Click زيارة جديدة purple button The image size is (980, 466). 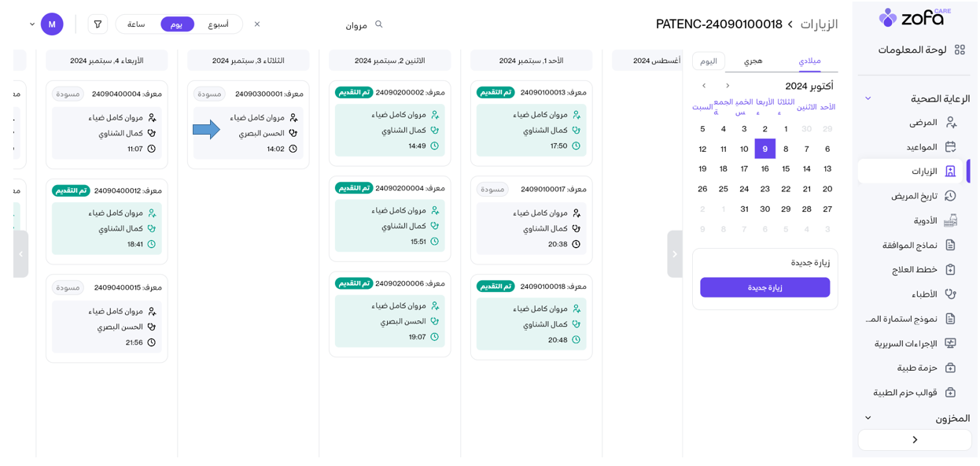[x=764, y=287]
